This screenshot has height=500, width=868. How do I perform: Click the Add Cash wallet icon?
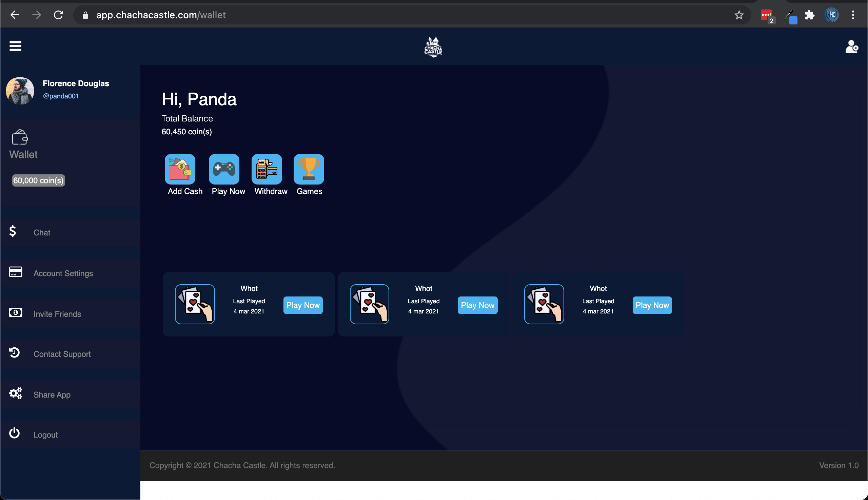click(x=180, y=169)
